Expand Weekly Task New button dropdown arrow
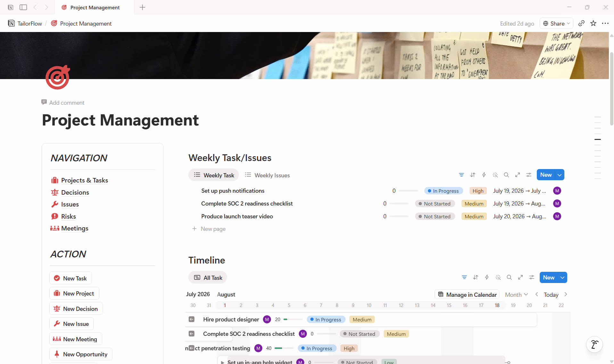The height and width of the screenshot is (364, 614). (560, 175)
